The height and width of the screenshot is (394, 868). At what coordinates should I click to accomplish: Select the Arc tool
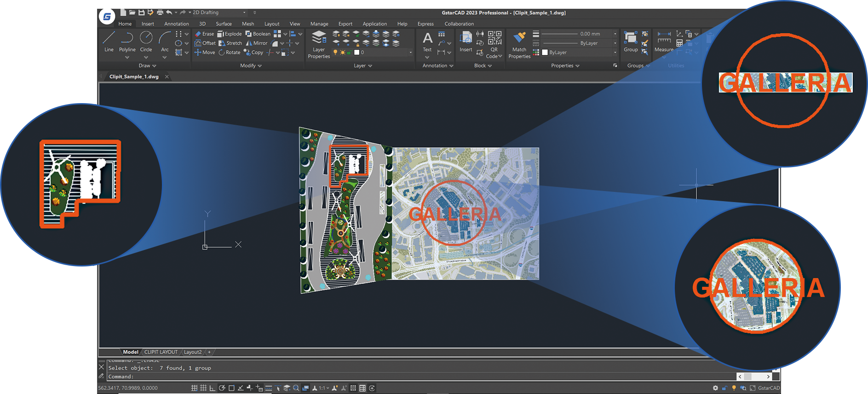(165, 41)
